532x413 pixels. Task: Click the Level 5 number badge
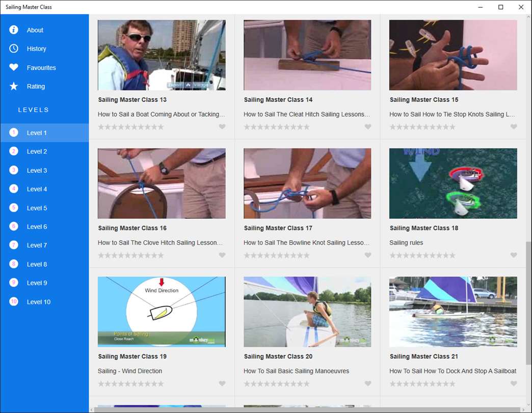point(14,208)
